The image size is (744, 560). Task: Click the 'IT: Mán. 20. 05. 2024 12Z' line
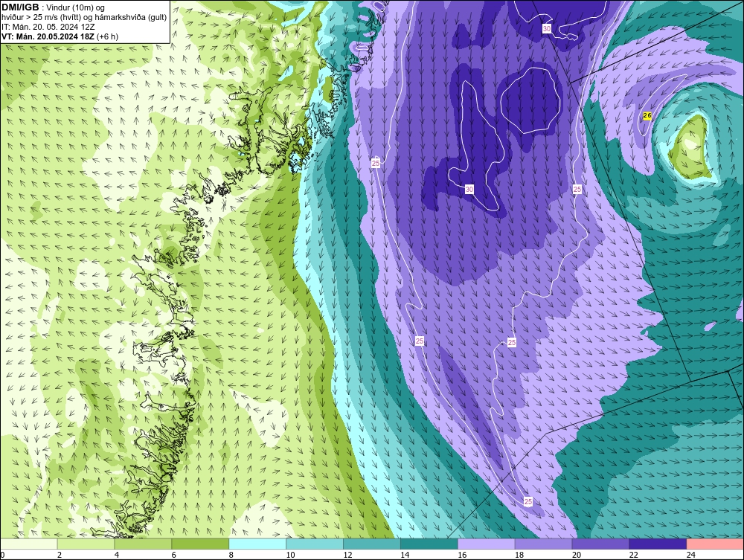(x=48, y=27)
